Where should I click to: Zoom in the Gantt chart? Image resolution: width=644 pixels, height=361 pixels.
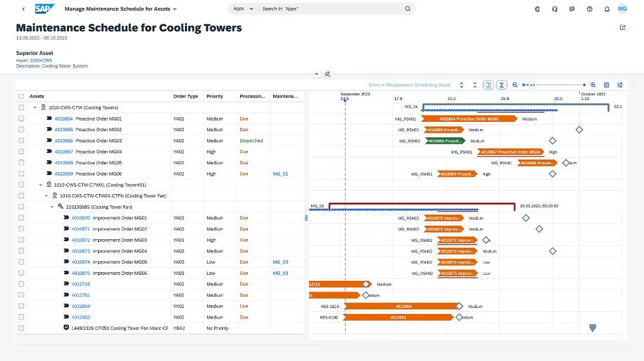click(593, 85)
